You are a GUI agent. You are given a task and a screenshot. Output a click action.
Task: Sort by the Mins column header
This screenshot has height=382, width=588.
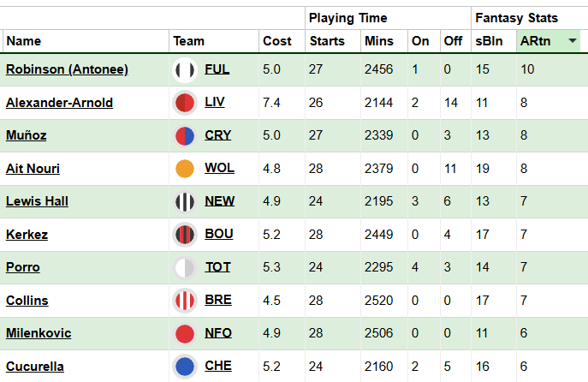379,41
